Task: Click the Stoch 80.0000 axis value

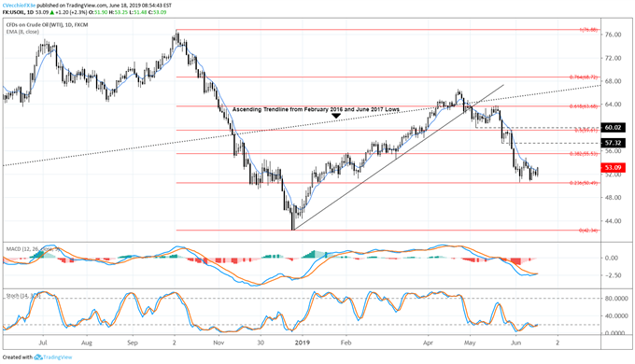Action: coord(616,299)
